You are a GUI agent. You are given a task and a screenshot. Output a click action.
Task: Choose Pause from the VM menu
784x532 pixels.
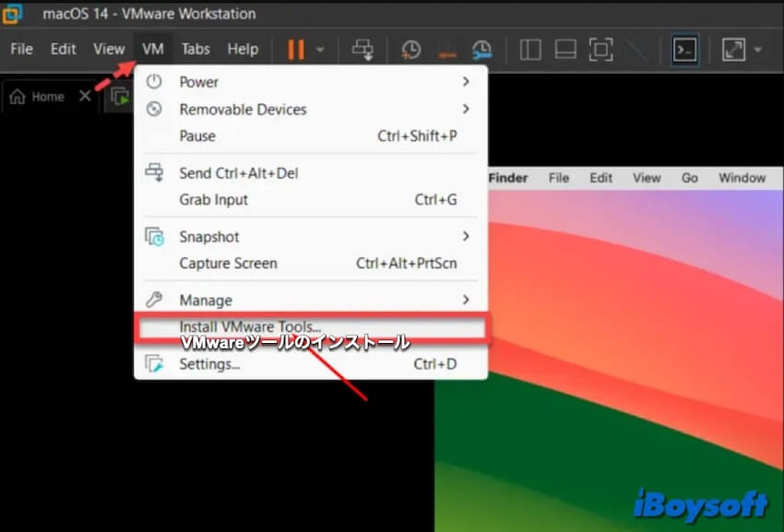pos(311,136)
